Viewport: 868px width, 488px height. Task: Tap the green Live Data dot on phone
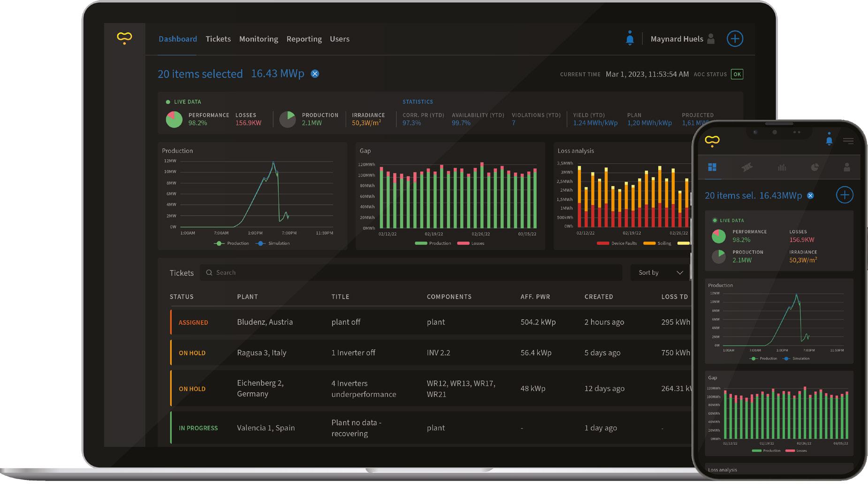click(715, 220)
